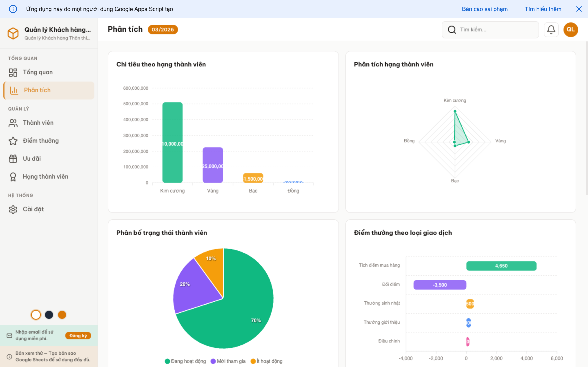Click the notification bell icon

551,30
